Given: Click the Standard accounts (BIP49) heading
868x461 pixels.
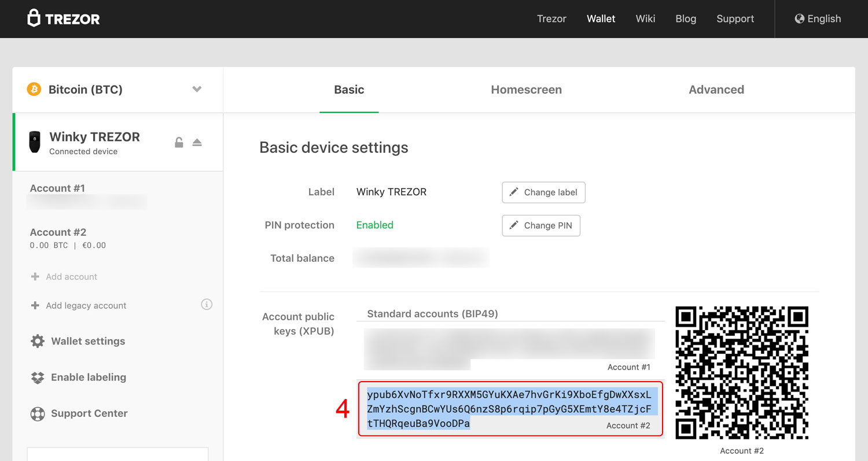Looking at the screenshot, I should click(x=432, y=314).
